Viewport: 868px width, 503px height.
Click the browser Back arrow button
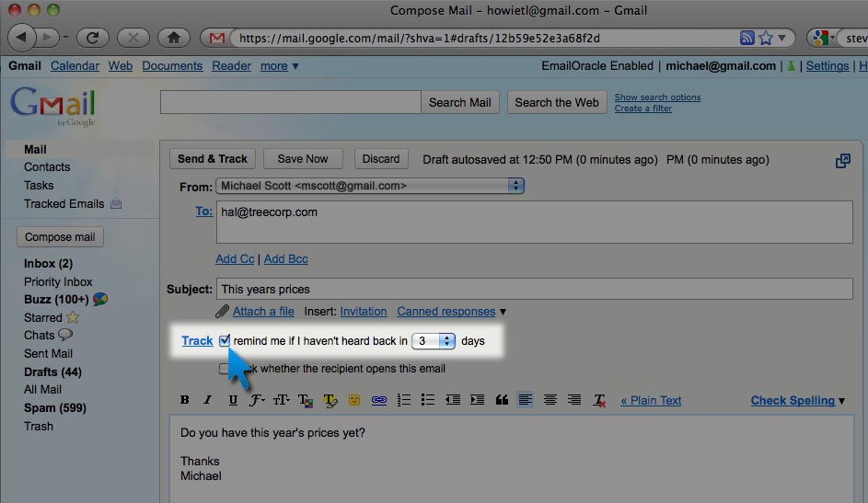click(x=21, y=38)
